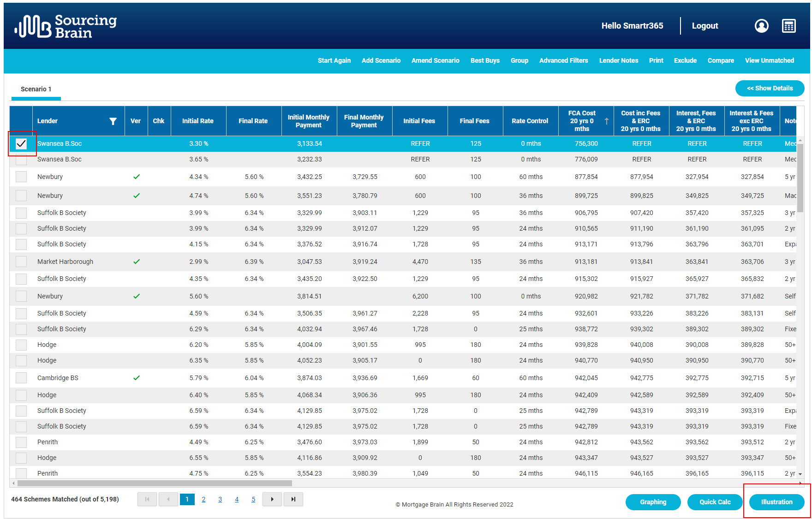The height and width of the screenshot is (519, 812).
Task: Sort by Initial Fees column header
Action: coord(419,121)
